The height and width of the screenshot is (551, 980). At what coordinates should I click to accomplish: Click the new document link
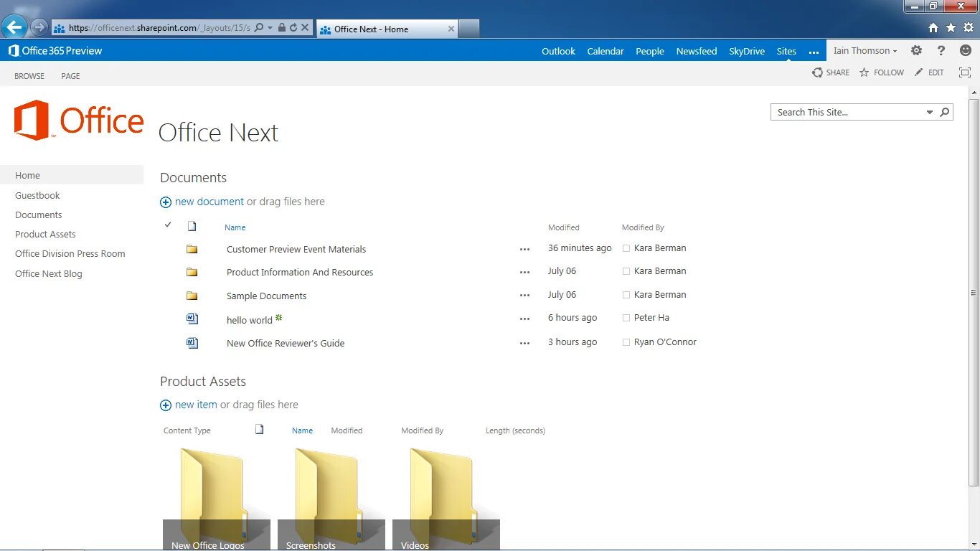(x=209, y=202)
